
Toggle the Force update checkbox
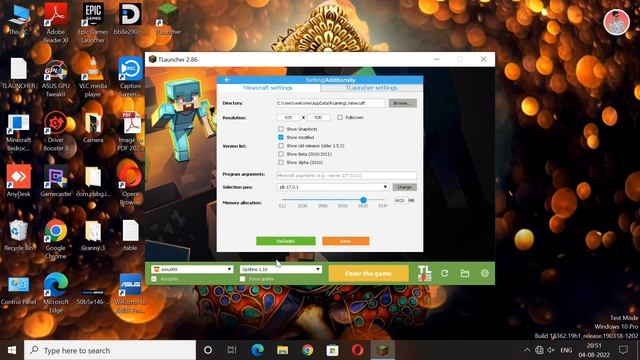242,279
